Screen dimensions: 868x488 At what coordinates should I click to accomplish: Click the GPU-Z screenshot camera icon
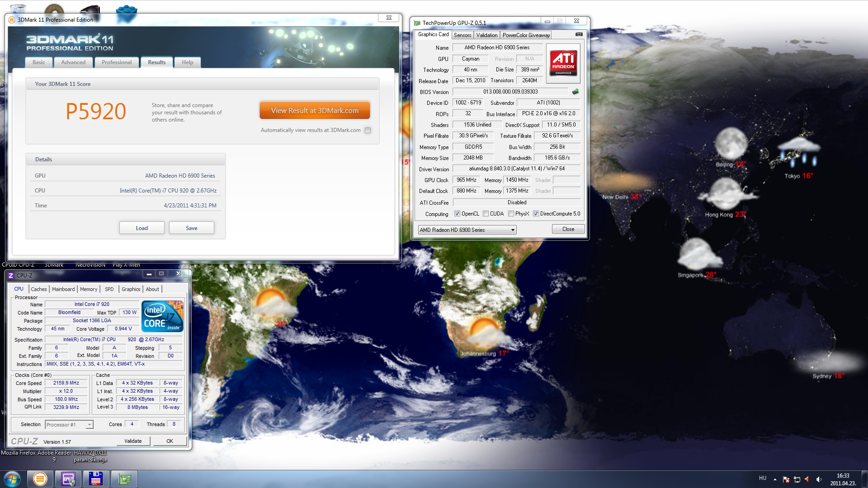click(579, 34)
